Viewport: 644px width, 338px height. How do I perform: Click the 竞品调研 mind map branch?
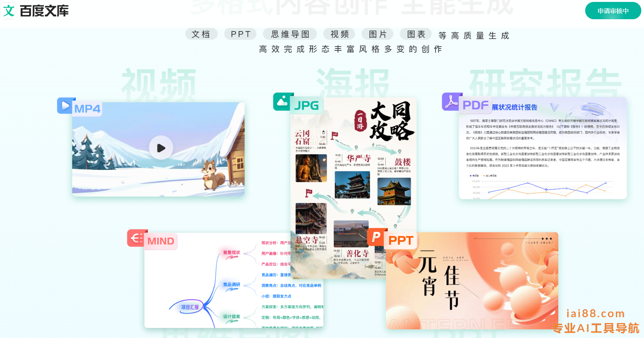[231, 285]
